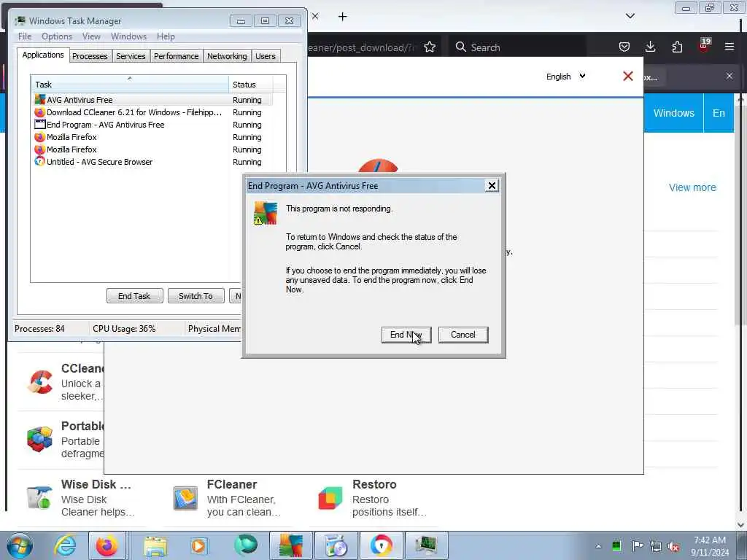Viewport: 747px width, 560px height.
Task: Select the Applications tab in Task Manager
Action: pos(43,55)
